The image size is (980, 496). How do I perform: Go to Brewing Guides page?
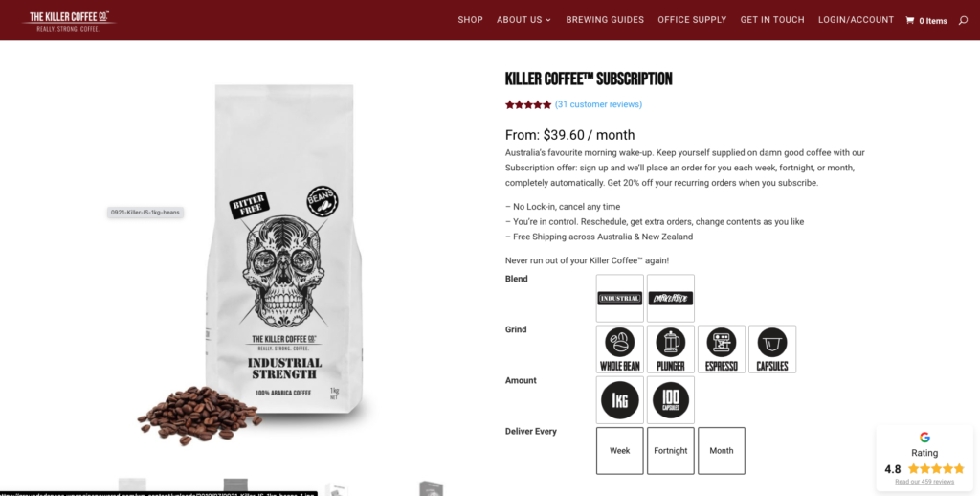tap(605, 20)
